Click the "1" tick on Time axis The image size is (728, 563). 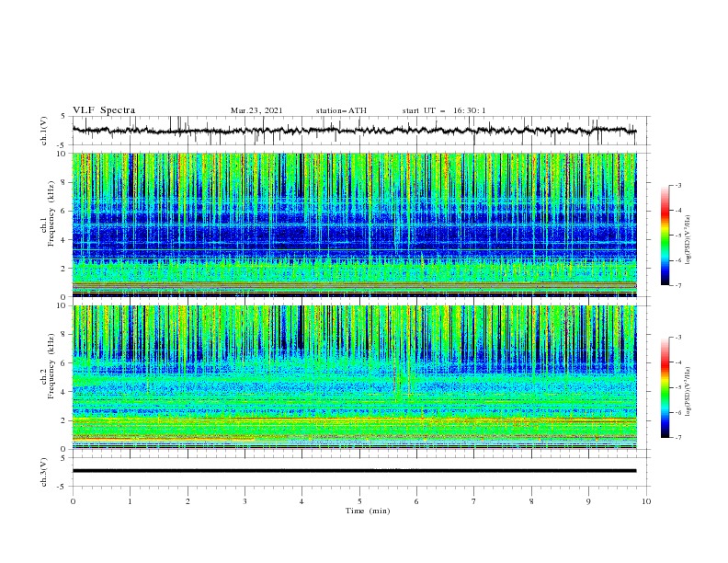pyautogui.click(x=131, y=501)
